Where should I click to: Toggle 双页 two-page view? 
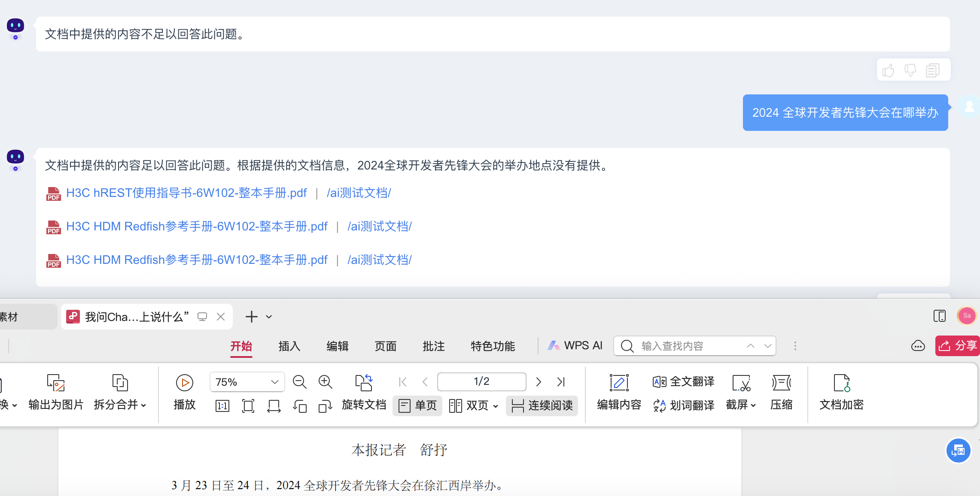pyautogui.click(x=469, y=406)
